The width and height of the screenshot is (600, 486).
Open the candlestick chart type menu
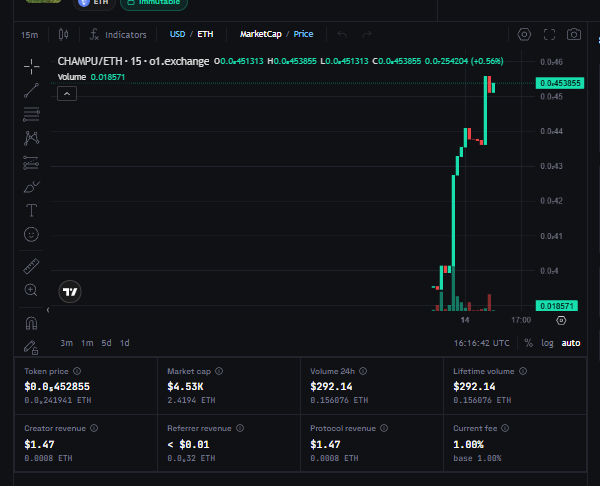[x=64, y=34]
